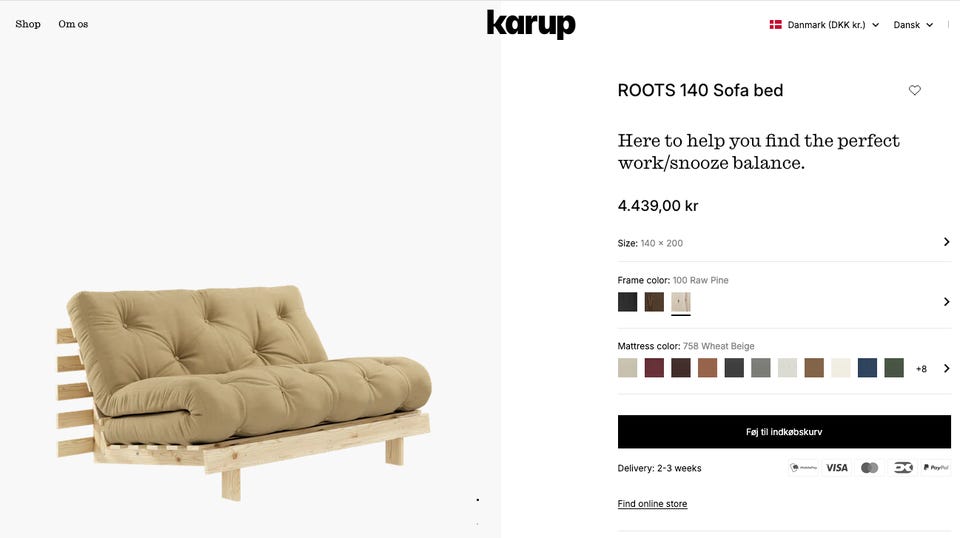Open the Shop menu

(28, 24)
